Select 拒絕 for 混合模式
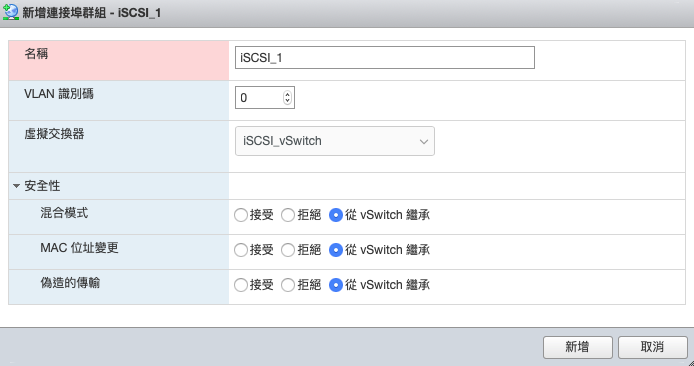The image size is (694, 366). click(288, 216)
